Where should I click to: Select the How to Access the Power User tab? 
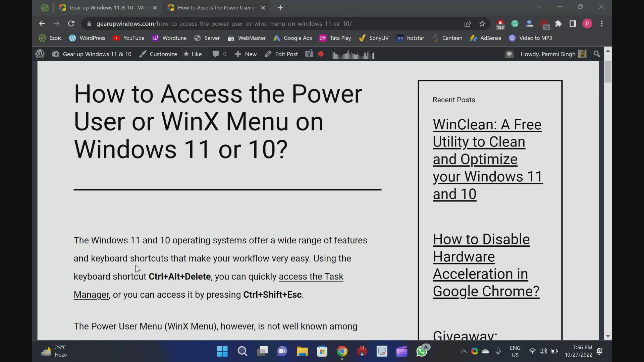pos(216,8)
